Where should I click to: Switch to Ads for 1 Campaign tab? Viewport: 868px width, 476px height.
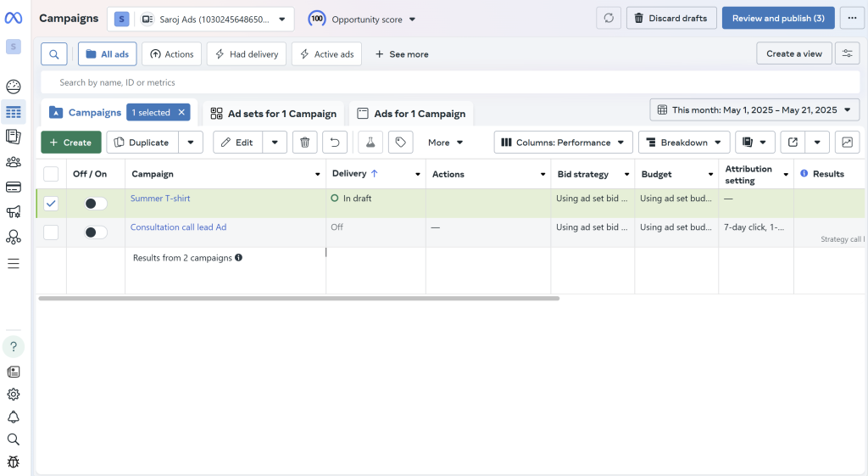point(411,114)
